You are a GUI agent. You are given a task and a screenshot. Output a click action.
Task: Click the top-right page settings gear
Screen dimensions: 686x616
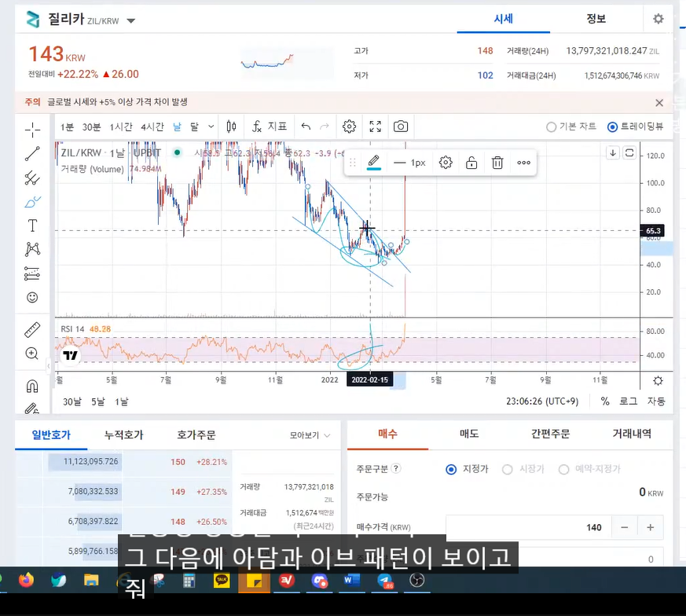658,19
